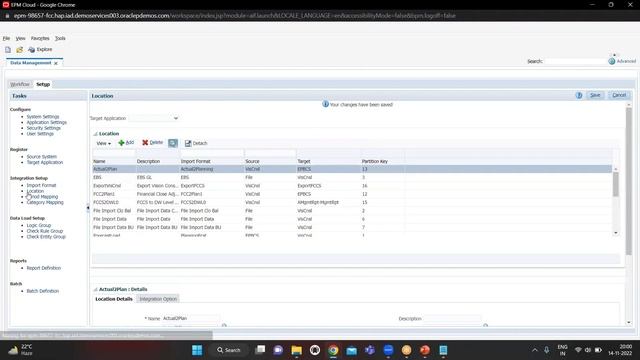Open the View menu in menu bar

tap(20, 38)
